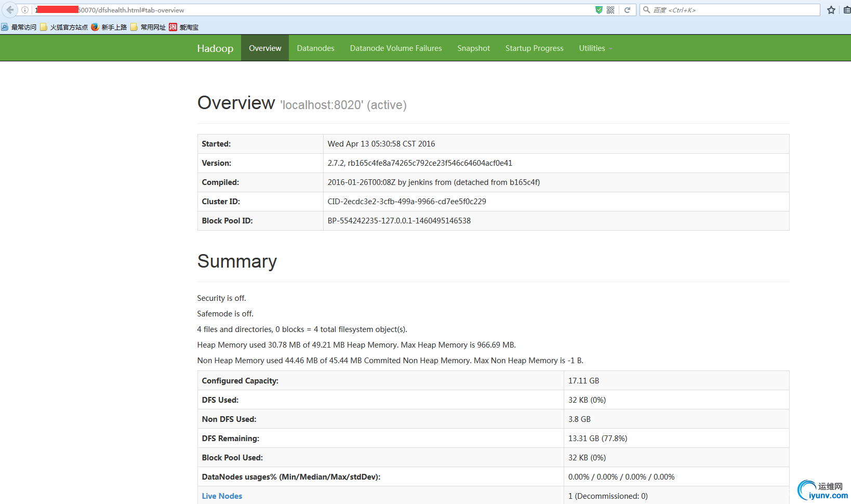This screenshot has height=504, width=851.
Task: Open the bookmarks list icon beside star
Action: pos(847,10)
